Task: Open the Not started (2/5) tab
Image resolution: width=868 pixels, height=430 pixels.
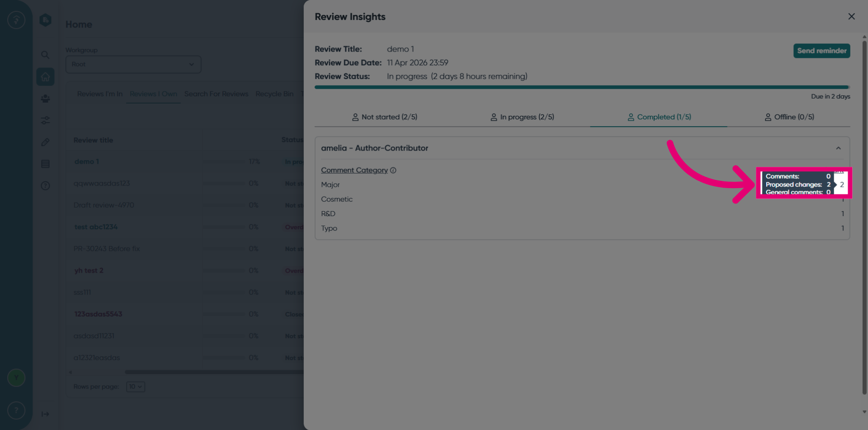Action: click(x=384, y=117)
